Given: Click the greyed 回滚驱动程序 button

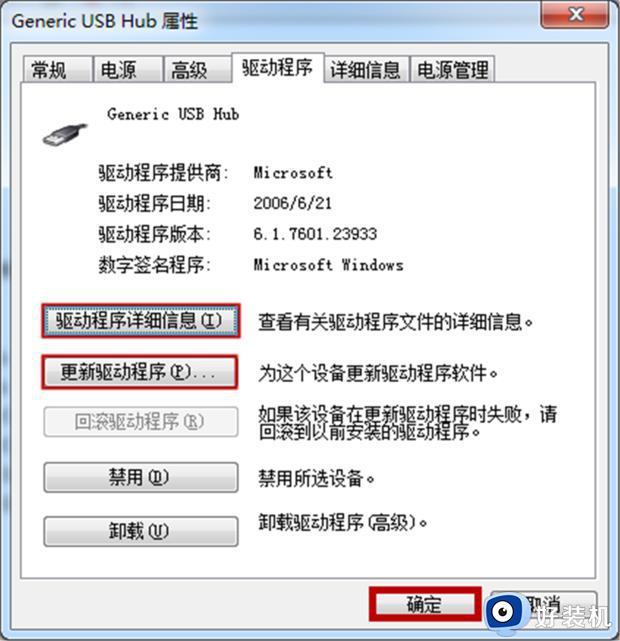Looking at the screenshot, I should pos(141,421).
